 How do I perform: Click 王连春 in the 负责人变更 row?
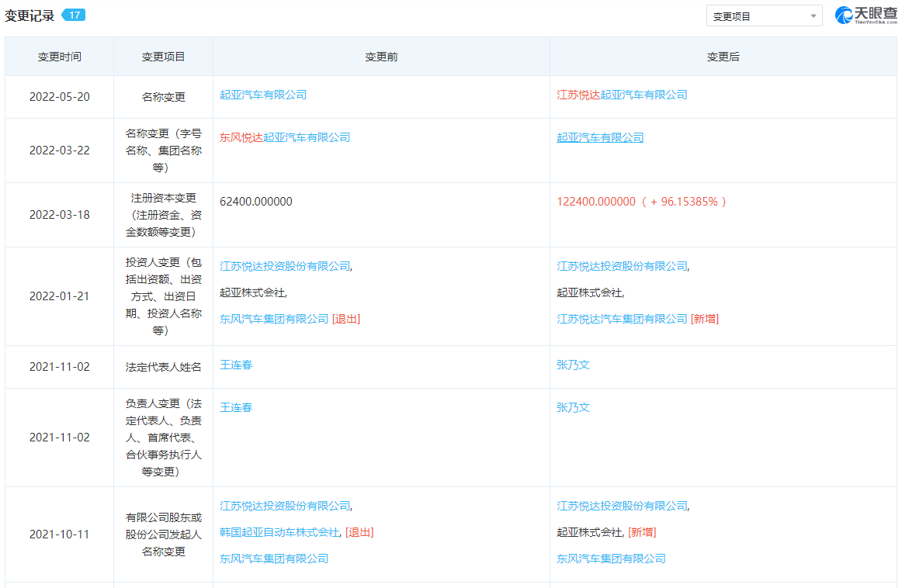(x=236, y=407)
